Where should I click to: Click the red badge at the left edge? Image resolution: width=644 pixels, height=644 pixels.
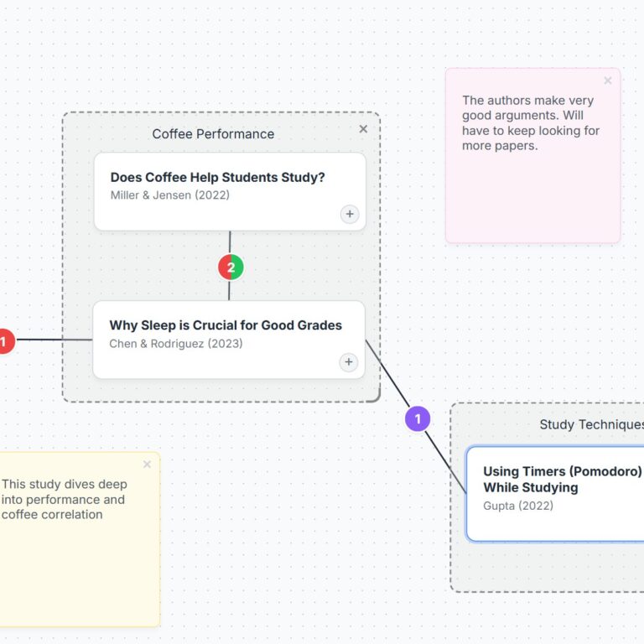click(3, 340)
